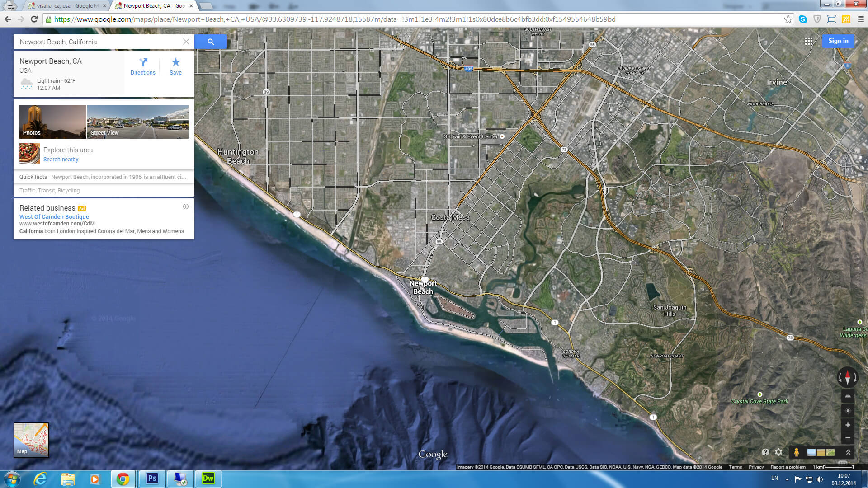Open Maps settings gear icon
Viewport: 868px width, 488px height.
(x=778, y=452)
